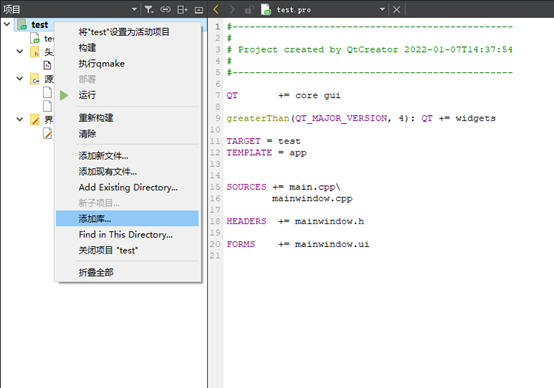
Task: Click the file lock icon
Action: (249, 10)
